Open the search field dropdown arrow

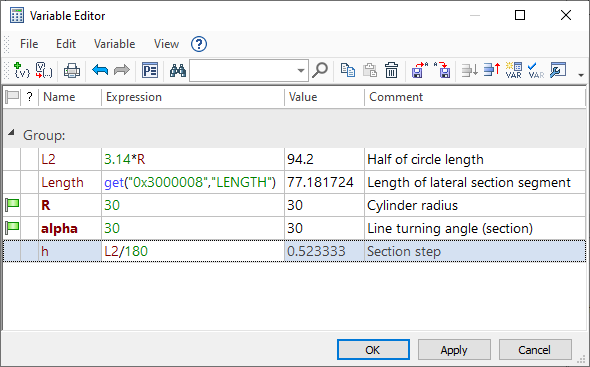(301, 70)
